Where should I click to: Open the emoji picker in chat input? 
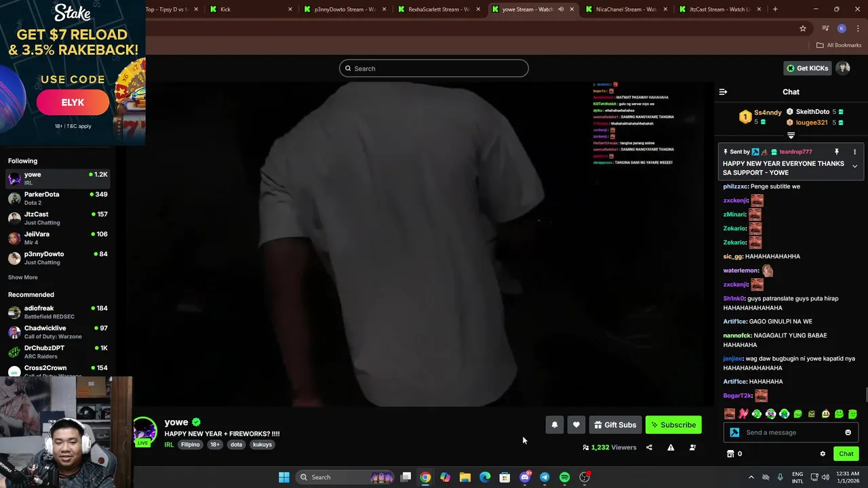pos(848,432)
